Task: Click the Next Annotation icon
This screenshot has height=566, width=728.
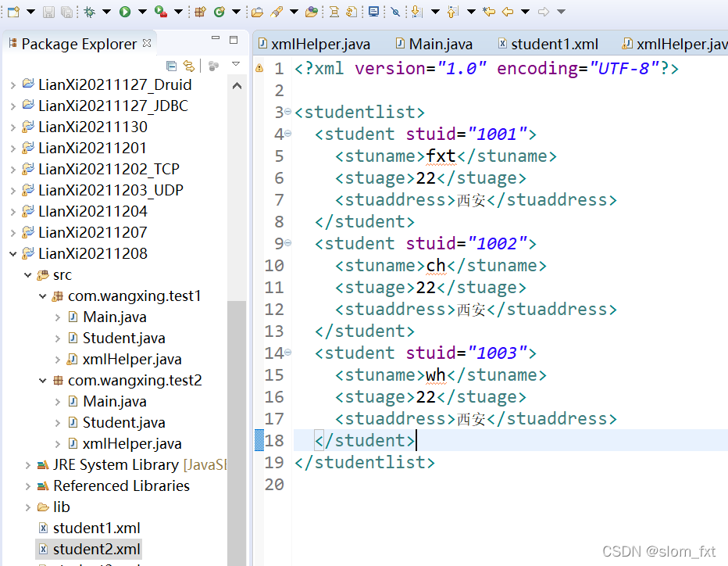Action: point(417,12)
